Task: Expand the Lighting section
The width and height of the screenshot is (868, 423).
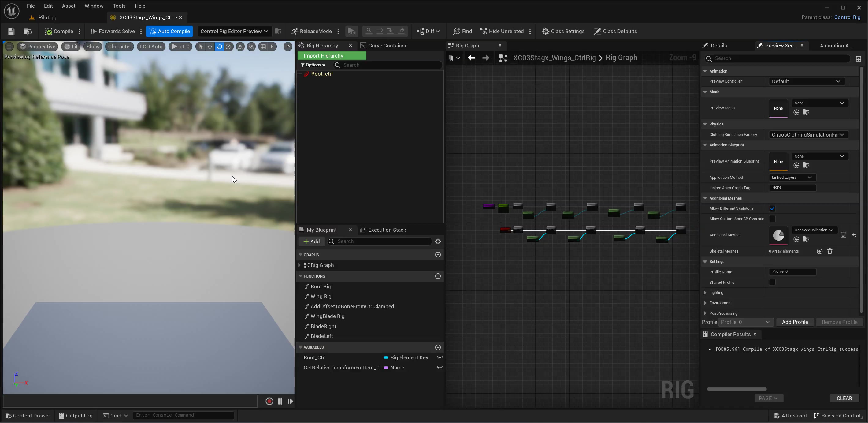Action: coord(705,292)
